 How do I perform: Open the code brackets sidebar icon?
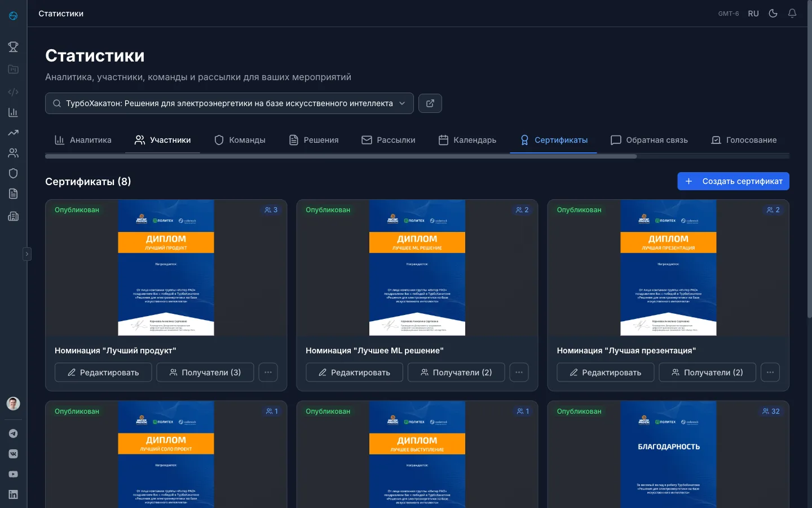13,91
